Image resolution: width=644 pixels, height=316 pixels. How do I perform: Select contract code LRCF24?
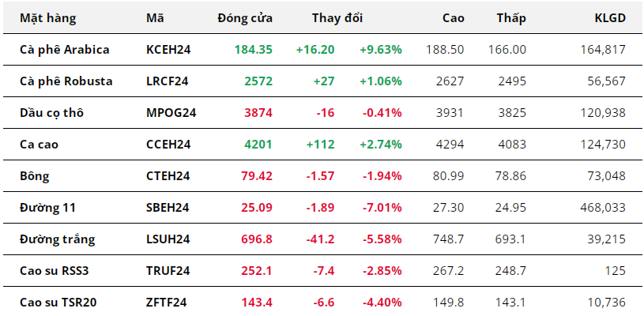pos(168,81)
